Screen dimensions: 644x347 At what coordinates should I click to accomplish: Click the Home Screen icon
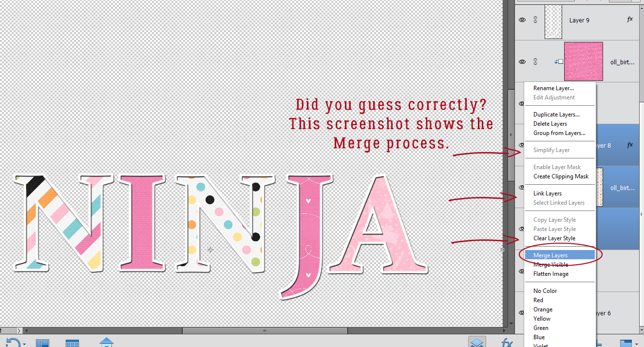tap(107, 342)
